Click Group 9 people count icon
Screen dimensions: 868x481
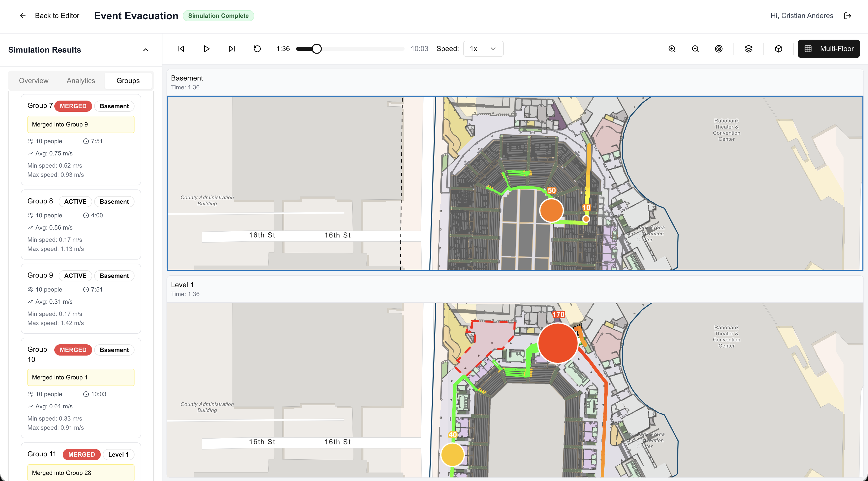pos(30,290)
